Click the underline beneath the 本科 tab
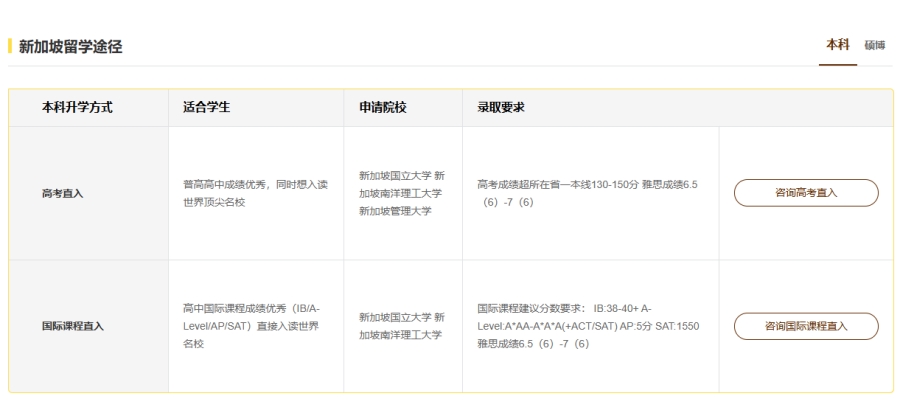This screenshot has width=900, height=413. tap(837, 65)
